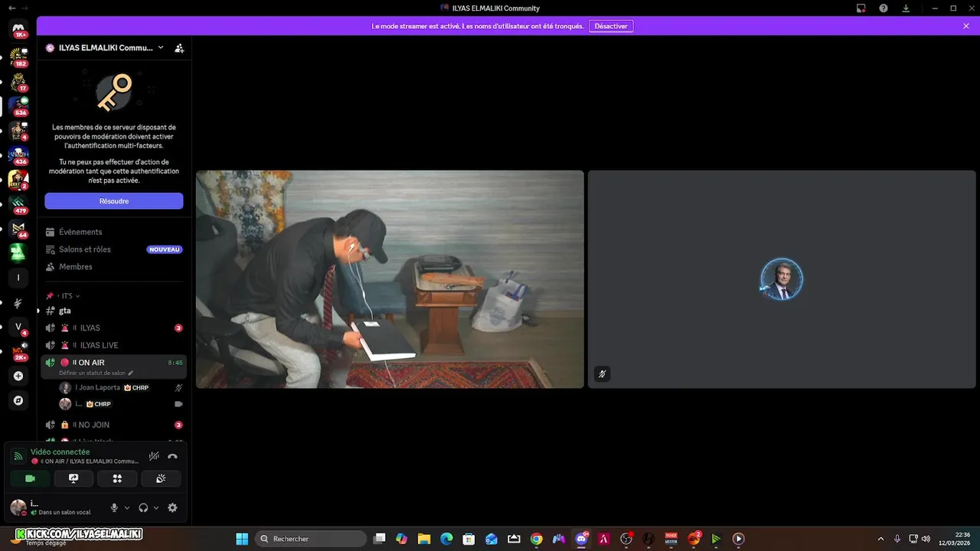Open the server with 436 badge
This screenshot has width=980, height=551.
pyautogui.click(x=18, y=155)
